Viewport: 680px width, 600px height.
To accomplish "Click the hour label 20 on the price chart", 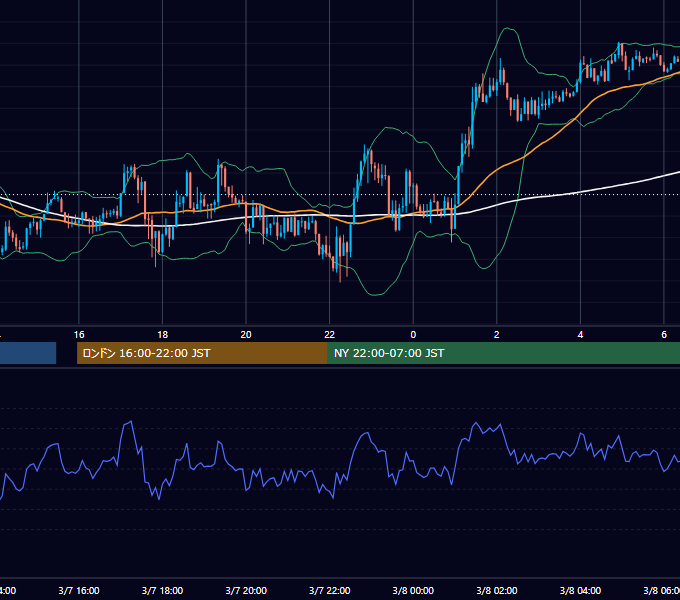I will [246, 335].
